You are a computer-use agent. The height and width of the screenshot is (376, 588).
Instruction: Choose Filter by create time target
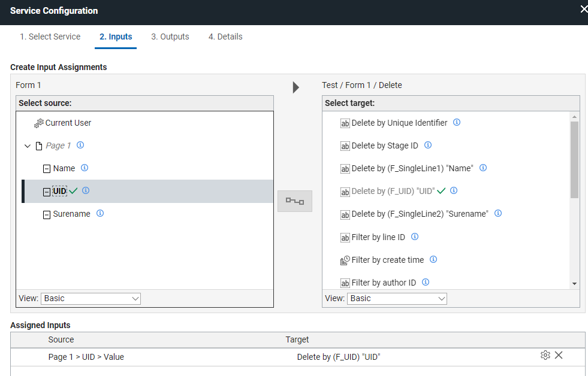(388, 260)
